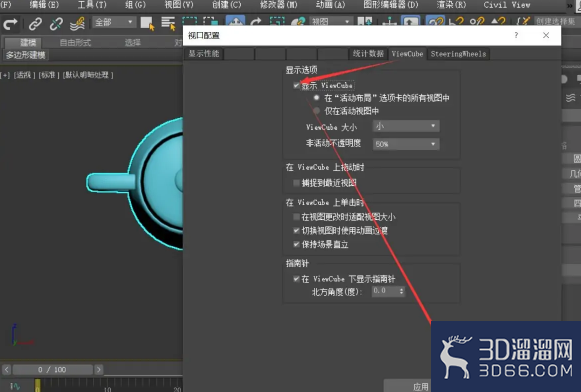
Task: Select 在"活动布局"选项卡的所有视图中 radio option
Action: 316,98
